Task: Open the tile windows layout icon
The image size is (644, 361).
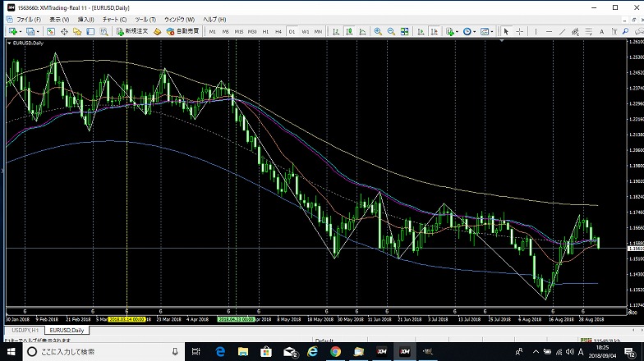Action: tap(405, 31)
